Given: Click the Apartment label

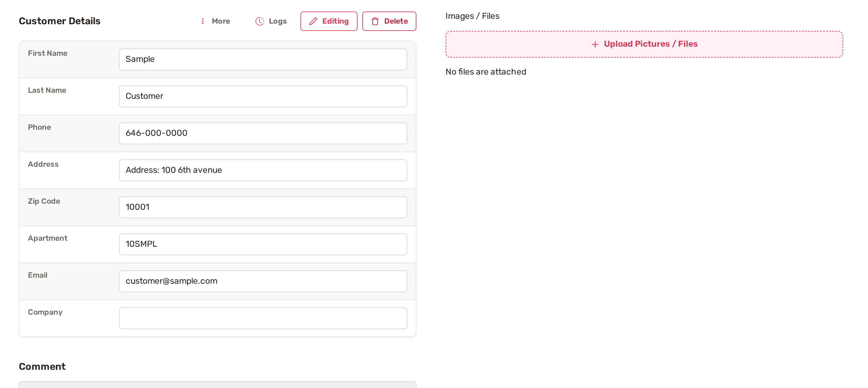Looking at the screenshot, I should [x=48, y=238].
